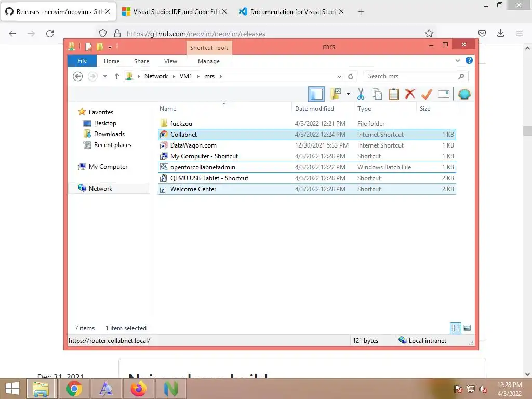Open Firefox downloads panel
The height and width of the screenshot is (399, 532).
pos(500,33)
